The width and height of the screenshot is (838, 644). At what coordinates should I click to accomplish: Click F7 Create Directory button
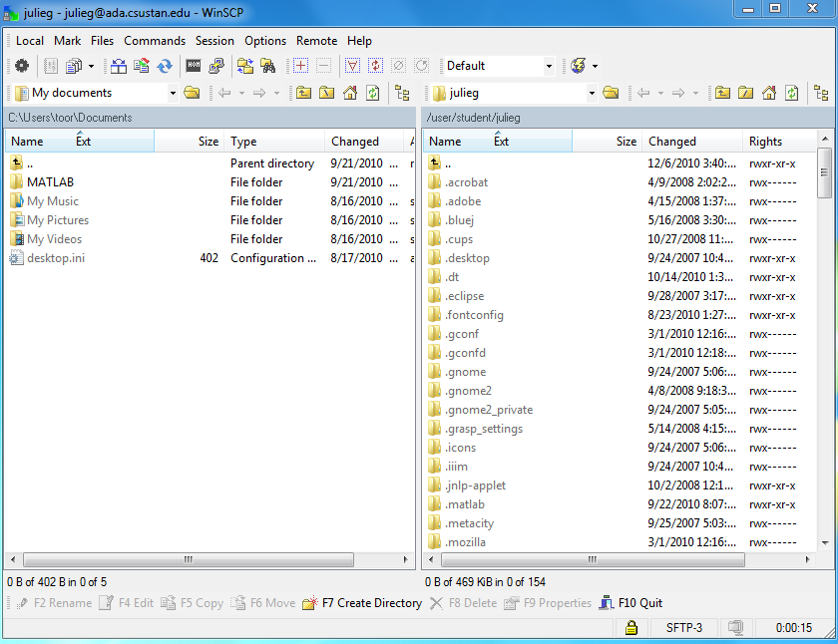362,603
